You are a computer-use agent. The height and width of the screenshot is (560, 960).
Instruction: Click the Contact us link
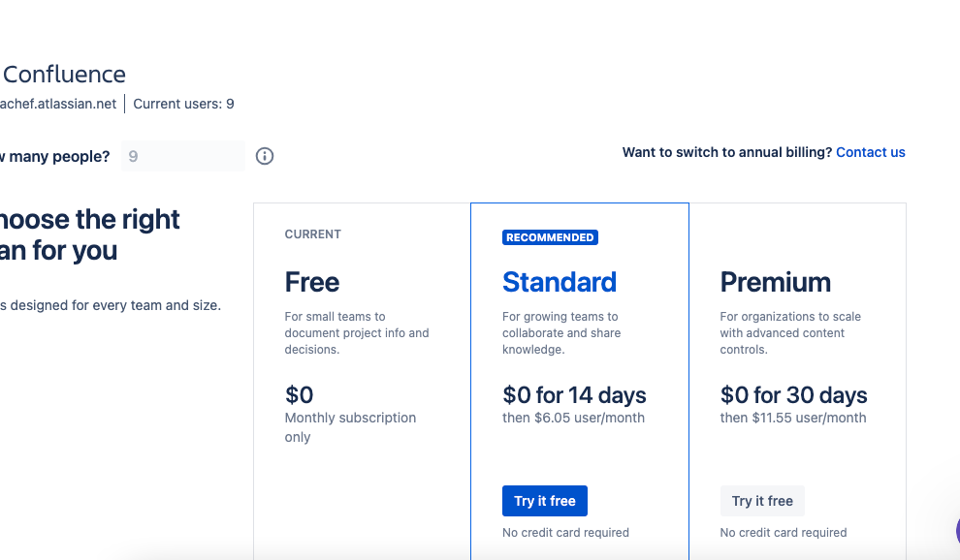click(871, 152)
